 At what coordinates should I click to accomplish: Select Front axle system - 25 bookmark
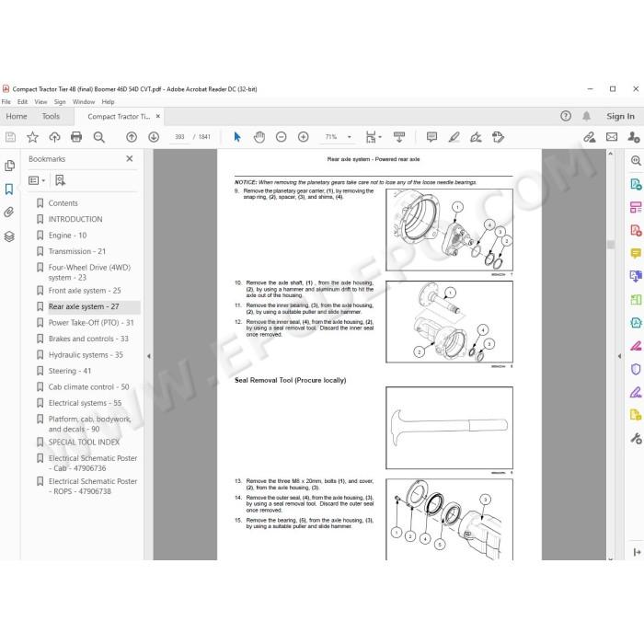click(x=85, y=291)
